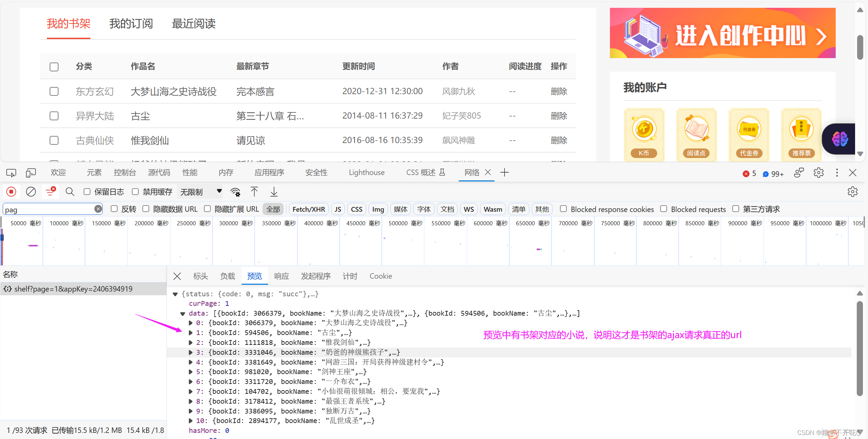Switch to the 响应 tab

point(281,276)
